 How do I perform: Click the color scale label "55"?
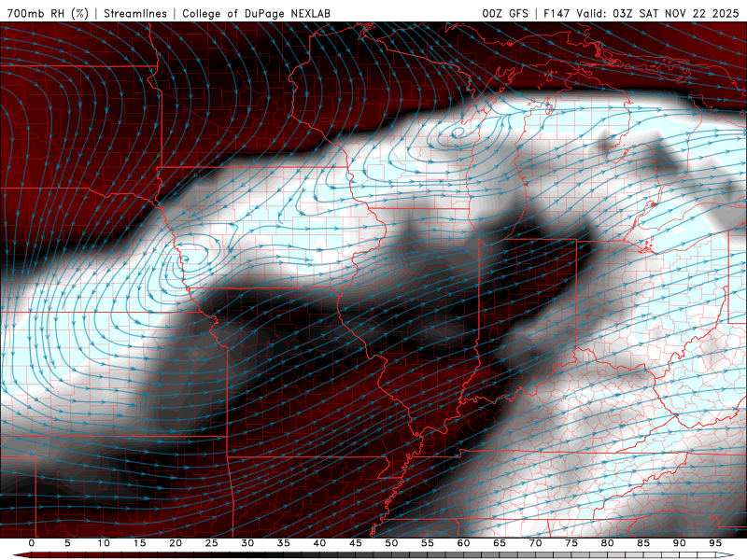tap(428, 543)
